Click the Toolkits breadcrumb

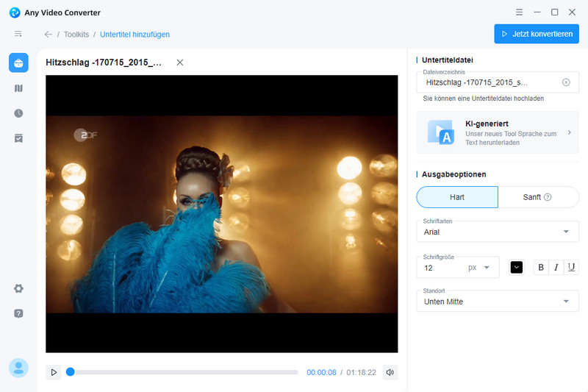point(76,35)
